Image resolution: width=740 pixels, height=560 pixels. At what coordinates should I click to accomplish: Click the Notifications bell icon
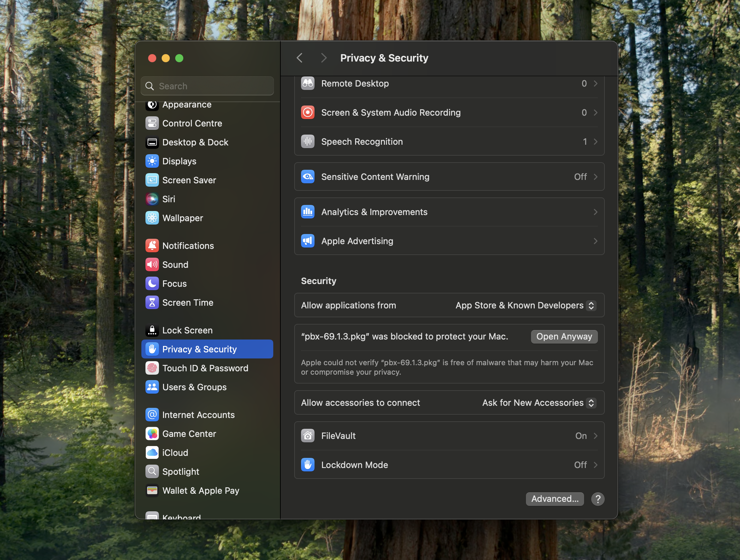pyautogui.click(x=152, y=246)
